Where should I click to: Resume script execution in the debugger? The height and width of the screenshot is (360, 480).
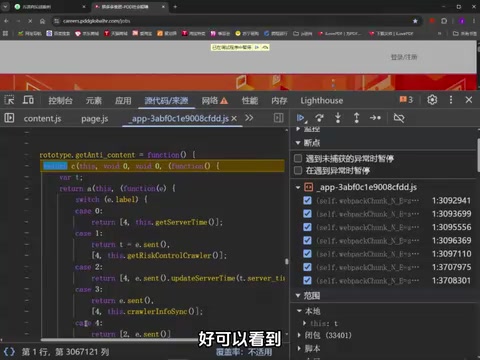point(301,118)
